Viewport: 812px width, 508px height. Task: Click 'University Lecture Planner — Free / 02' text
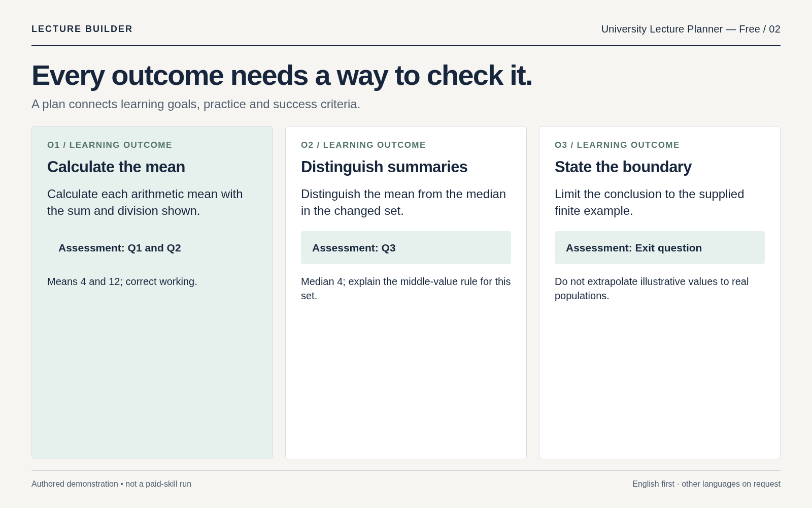(x=691, y=29)
